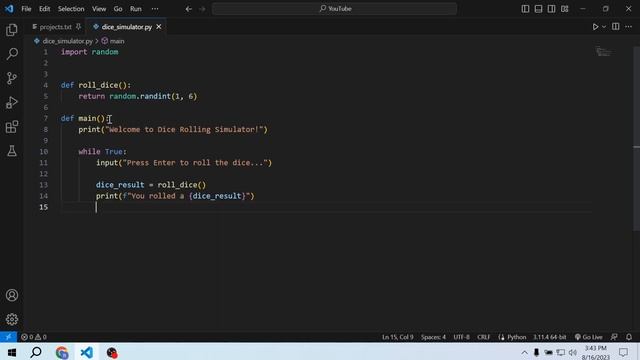
Task: Click the Welcome print statement line
Action: (173, 129)
